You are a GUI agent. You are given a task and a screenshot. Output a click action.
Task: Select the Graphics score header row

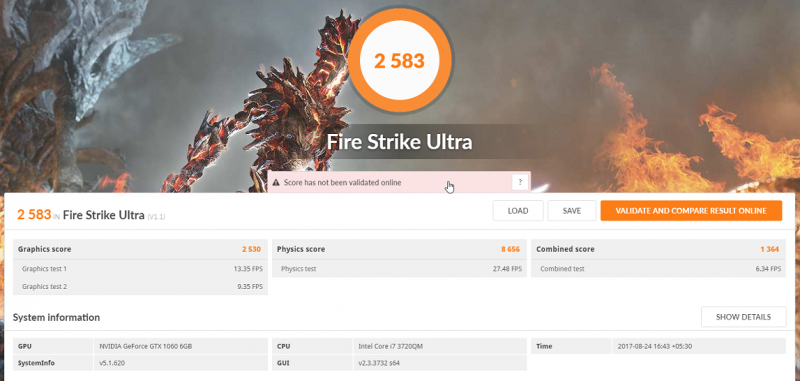tap(140, 249)
